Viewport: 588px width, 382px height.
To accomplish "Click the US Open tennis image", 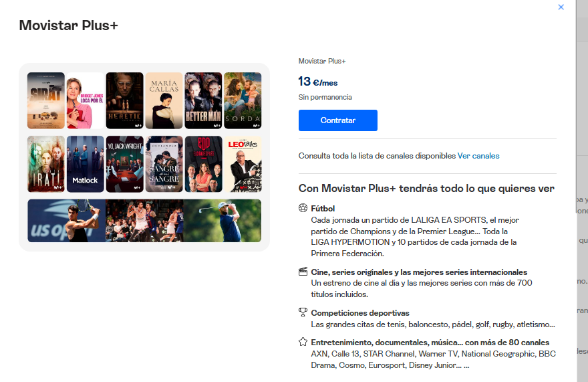I will pyautogui.click(x=66, y=221).
